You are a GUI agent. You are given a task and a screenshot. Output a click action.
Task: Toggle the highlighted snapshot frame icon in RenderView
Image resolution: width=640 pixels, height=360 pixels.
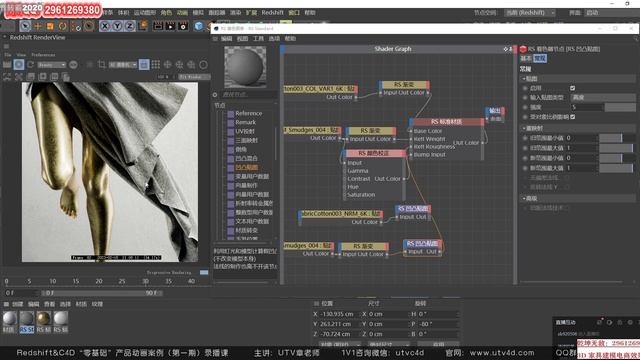click(x=144, y=64)
